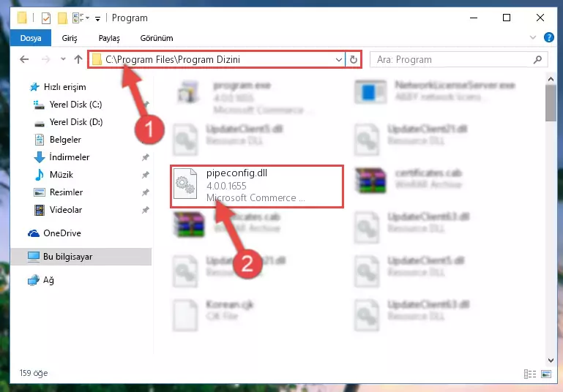
Task: Click the Ara: Program search box
Action: click(459, 59)
